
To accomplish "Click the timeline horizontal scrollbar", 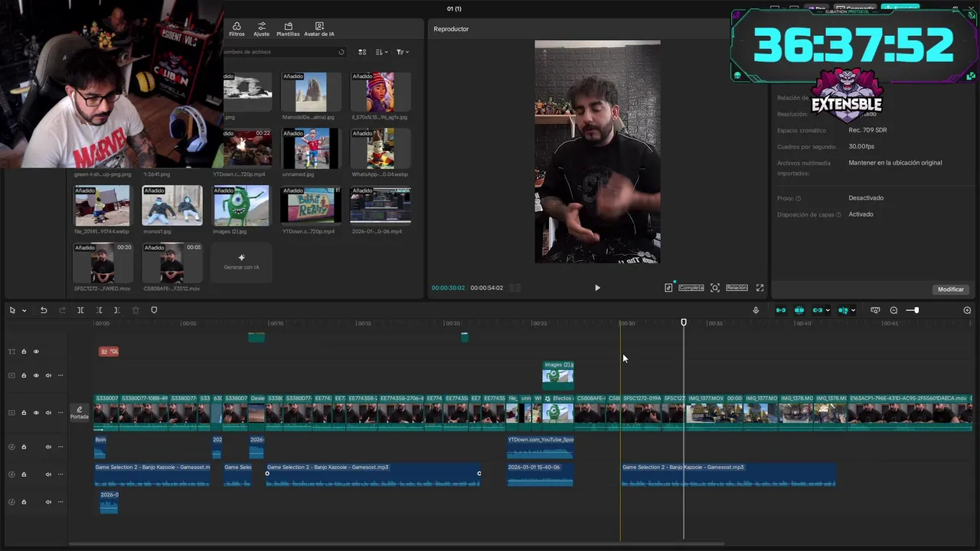I will point(396,544).
